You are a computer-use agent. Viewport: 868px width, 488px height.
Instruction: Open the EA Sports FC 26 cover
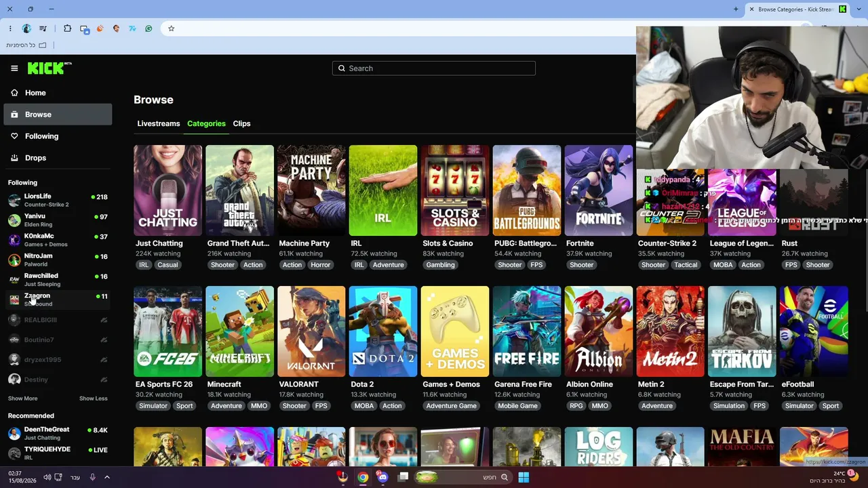pos(167,331)
